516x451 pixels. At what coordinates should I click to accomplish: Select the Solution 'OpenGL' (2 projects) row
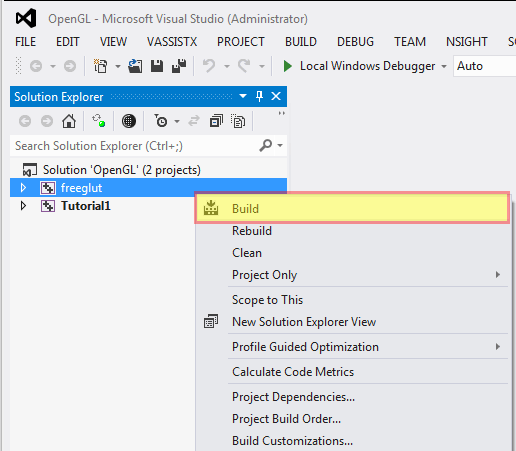pyautogui.click(x=148, y=170)
